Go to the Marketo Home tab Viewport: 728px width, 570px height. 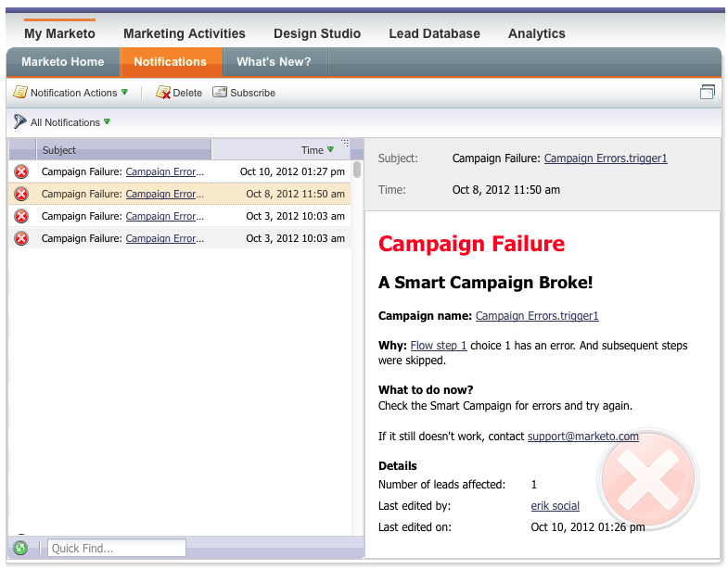click(x=63, y=62)
